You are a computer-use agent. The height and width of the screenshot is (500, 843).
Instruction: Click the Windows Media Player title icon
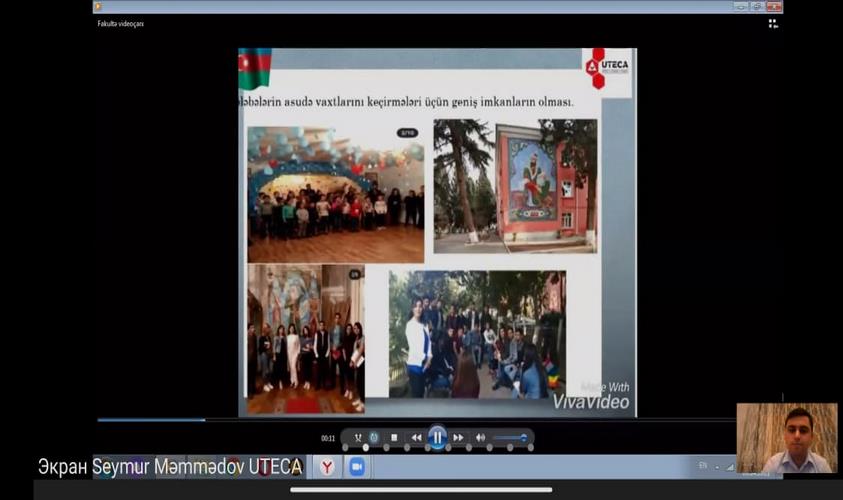click(x=97, y=6)
